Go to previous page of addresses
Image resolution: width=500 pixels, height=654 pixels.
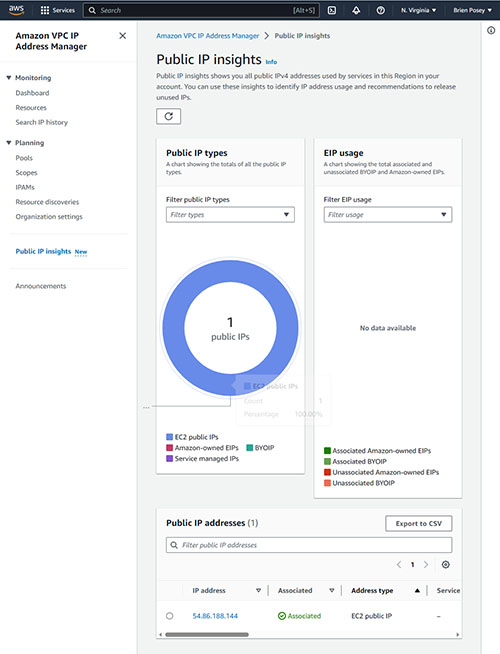399,564
